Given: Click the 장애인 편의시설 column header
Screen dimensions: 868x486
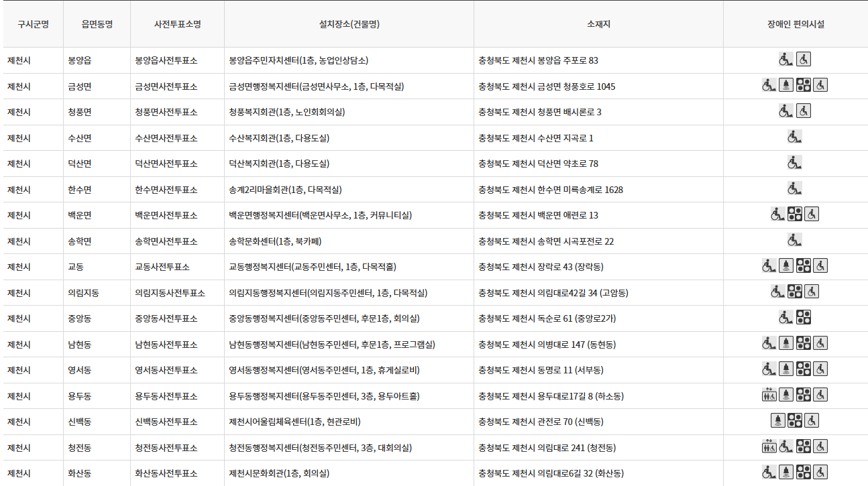Looking at the screenshot, I should (x=795, y=24).
